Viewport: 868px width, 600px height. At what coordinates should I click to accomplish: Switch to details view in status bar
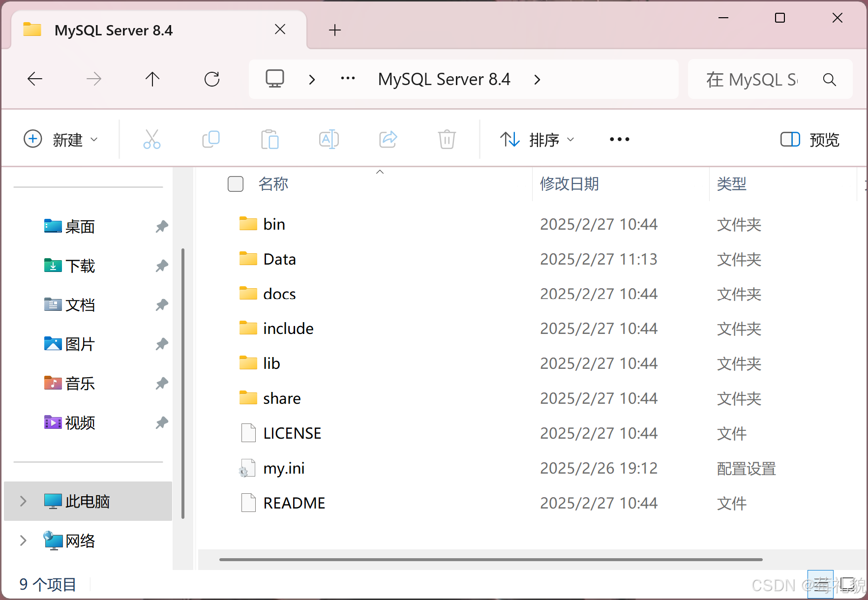click(x=820, y=584)
